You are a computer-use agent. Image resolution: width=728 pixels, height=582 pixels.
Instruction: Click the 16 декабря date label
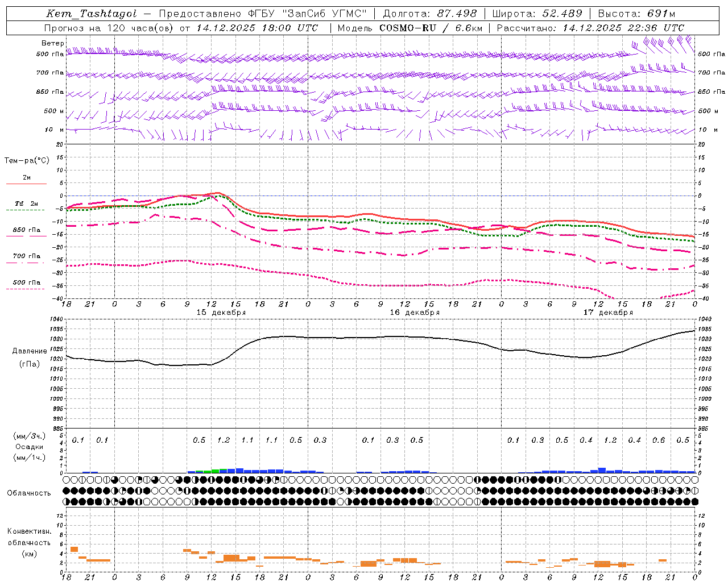[415, 313]
